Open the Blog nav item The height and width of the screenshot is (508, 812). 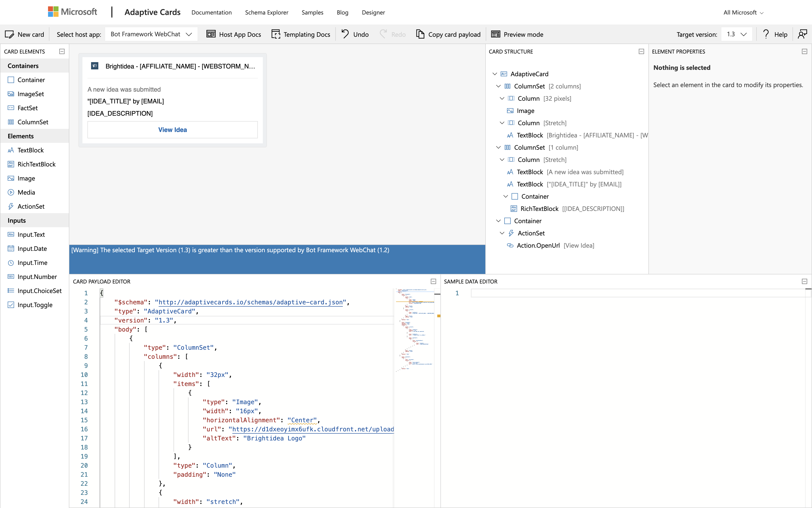click(x=342, y=12)
